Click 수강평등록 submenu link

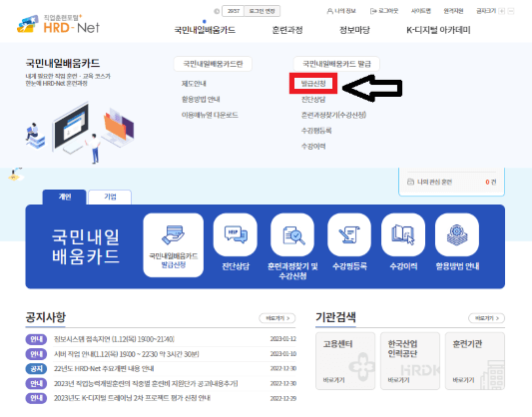point(316,131)
